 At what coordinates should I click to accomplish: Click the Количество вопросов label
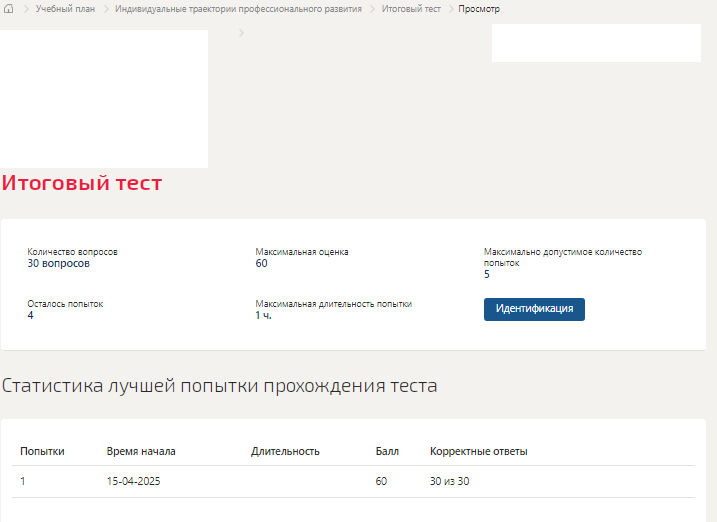point(72,252)
